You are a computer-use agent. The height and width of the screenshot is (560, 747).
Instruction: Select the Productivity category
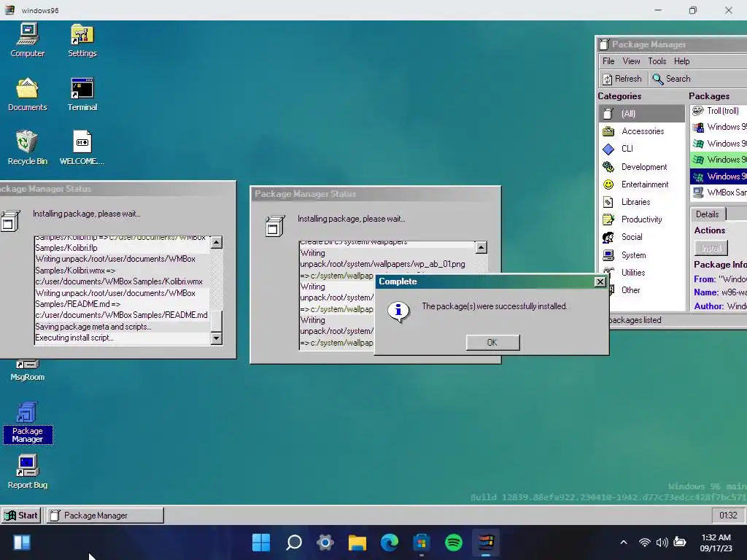point(641,219)
